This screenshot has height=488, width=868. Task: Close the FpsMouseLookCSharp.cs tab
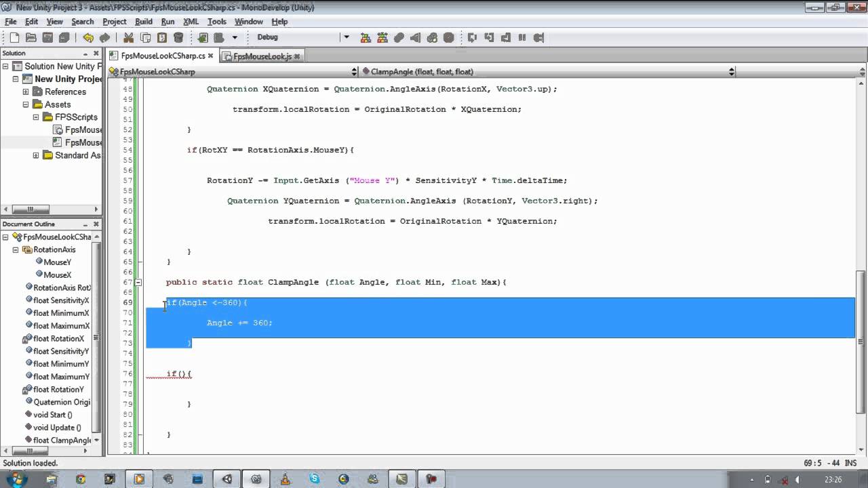[210, 56]
